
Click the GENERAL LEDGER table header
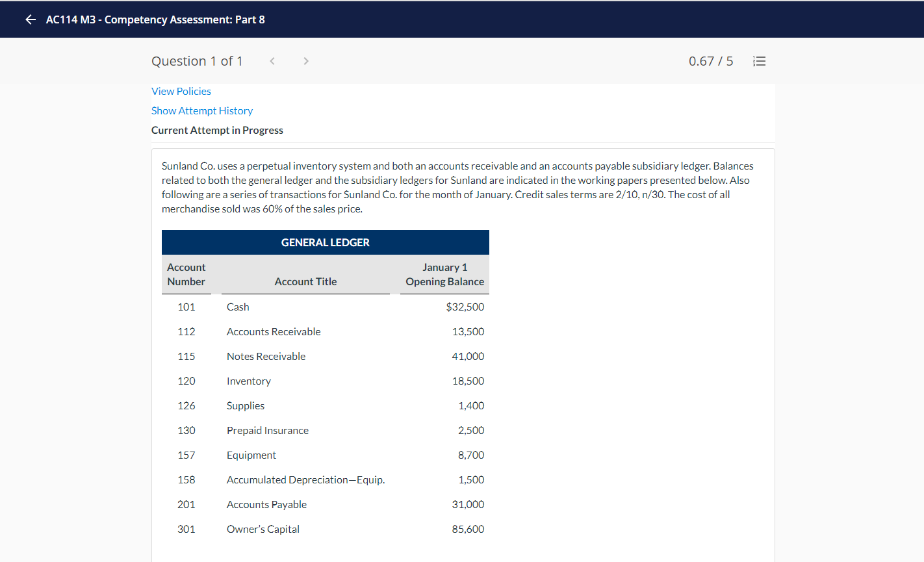click(326, 242)
